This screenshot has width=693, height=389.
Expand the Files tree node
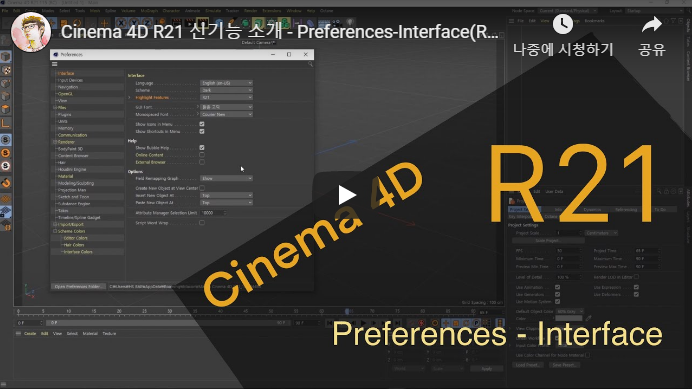pyautogui.click(x=55, y=107)
